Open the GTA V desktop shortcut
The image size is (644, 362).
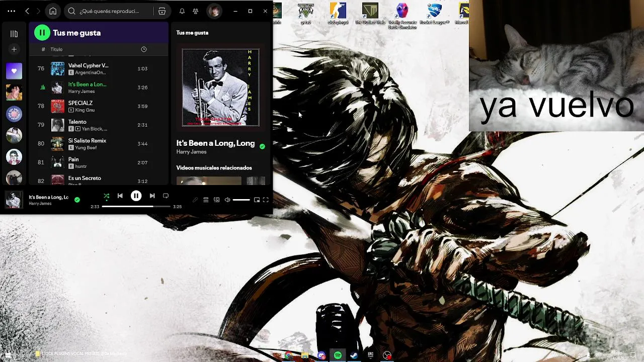[x=305, y=14]
